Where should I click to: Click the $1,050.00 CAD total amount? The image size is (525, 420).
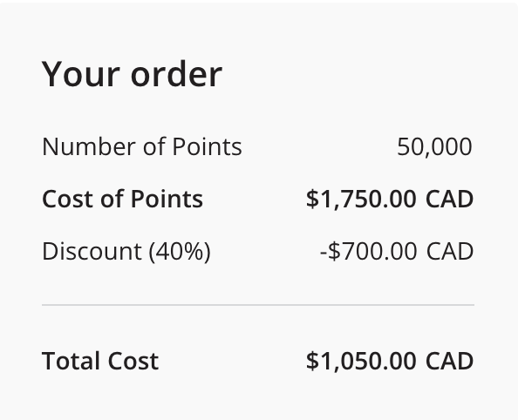(x=389, y=361)
